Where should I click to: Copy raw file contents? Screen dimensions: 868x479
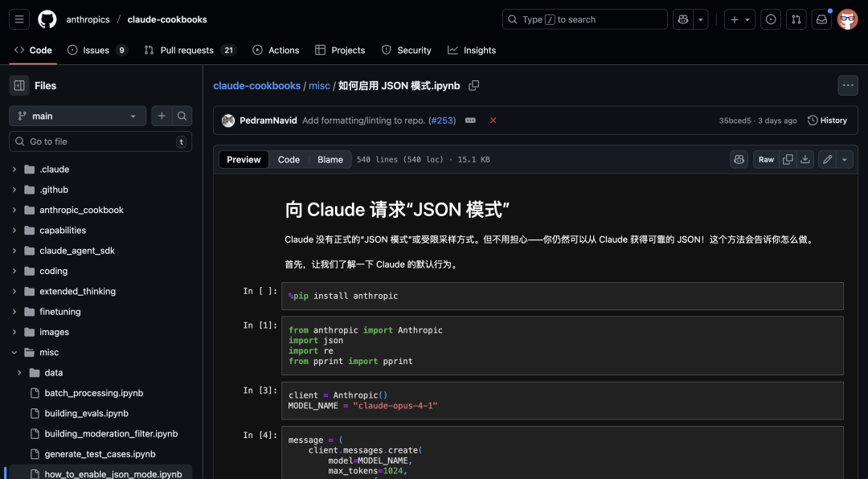point(788,159)
